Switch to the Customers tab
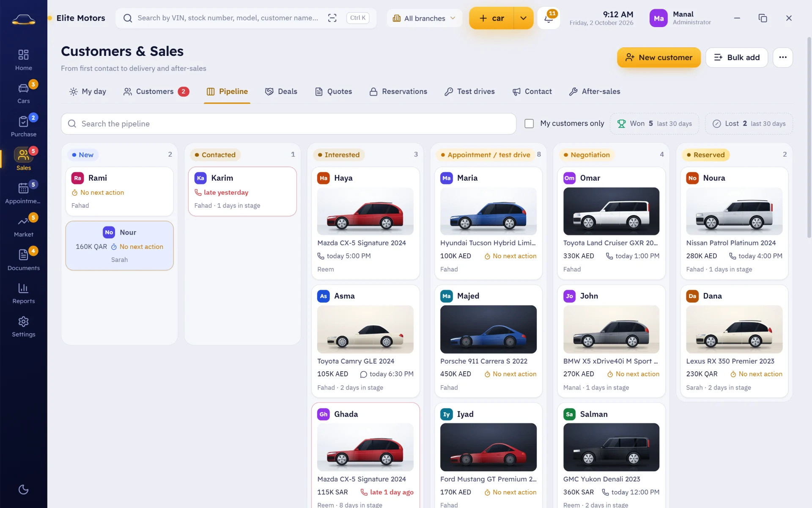The image size is (812, 508). coord(156,91)
